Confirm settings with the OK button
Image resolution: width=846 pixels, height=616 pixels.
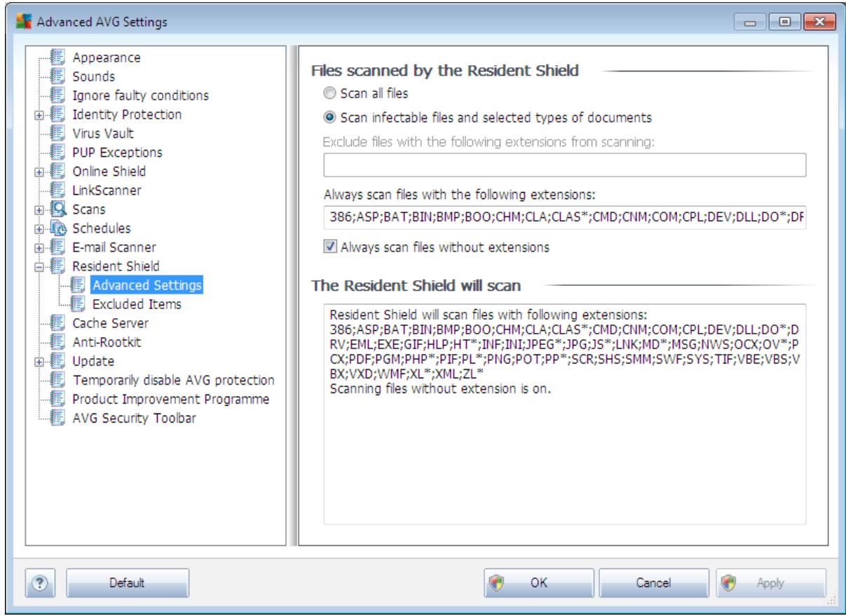tap(539, 582)
